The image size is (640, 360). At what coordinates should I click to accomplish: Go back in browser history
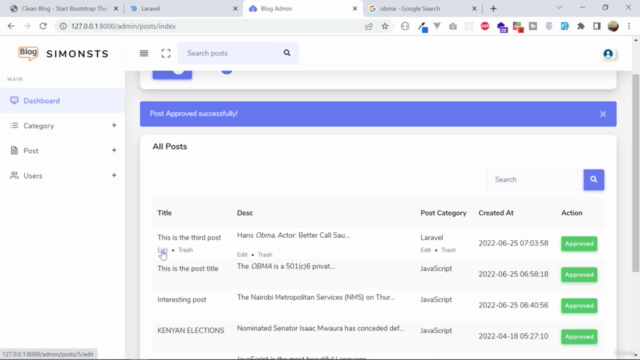point(11,26)
